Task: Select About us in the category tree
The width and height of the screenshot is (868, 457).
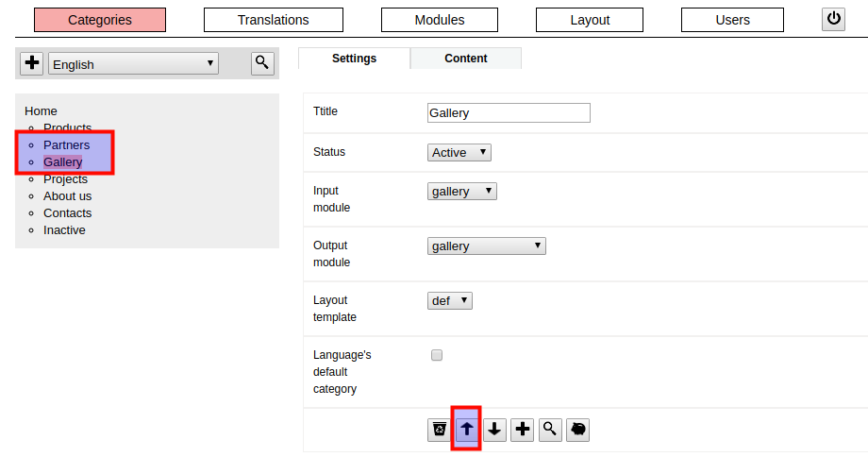Action: [x=68, y=196]
